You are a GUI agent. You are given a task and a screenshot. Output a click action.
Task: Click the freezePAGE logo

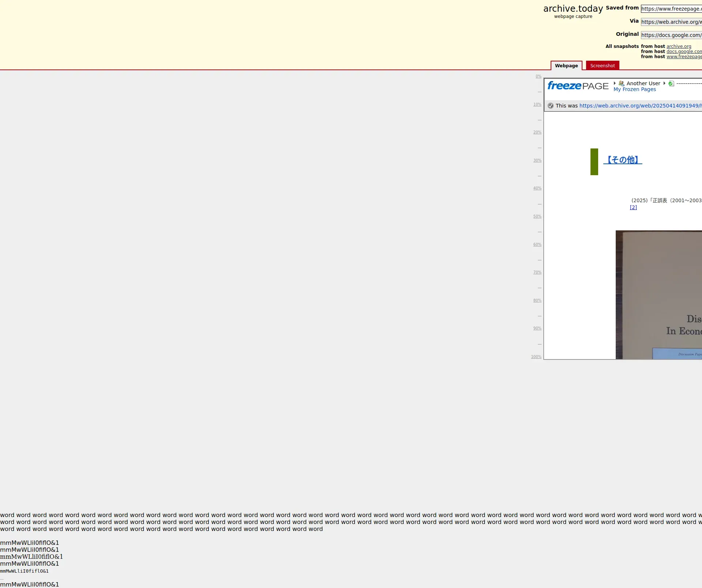[x=578, y=86]
